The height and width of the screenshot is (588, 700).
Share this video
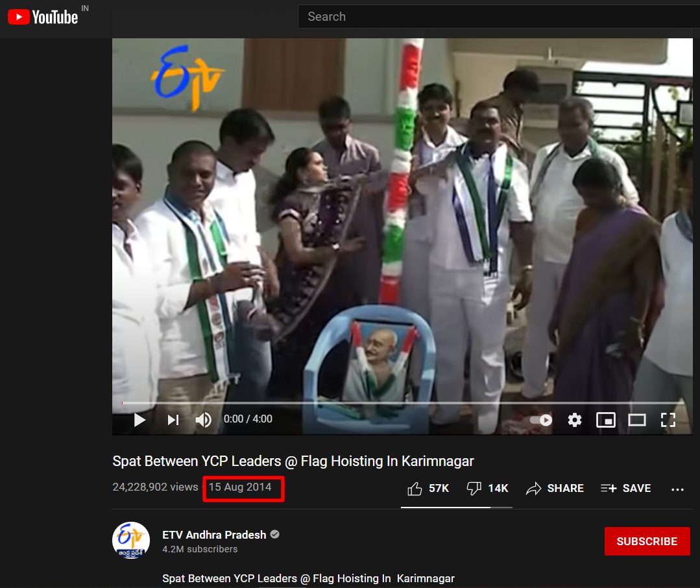click(x=555, y=489)
